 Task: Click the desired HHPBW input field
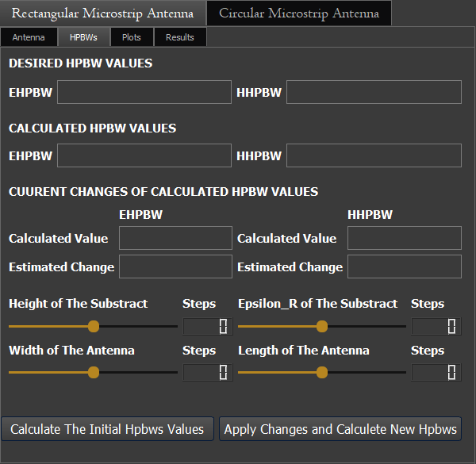(374, 92)
